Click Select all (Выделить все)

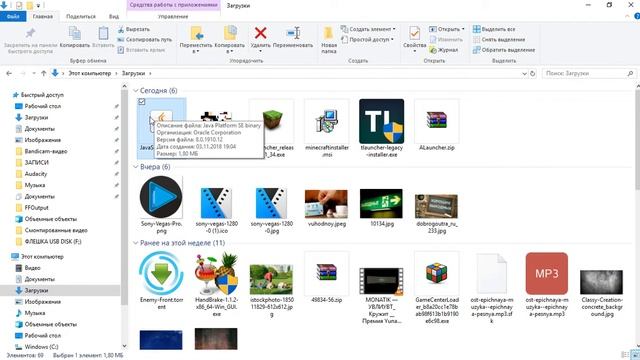[494, 29]
